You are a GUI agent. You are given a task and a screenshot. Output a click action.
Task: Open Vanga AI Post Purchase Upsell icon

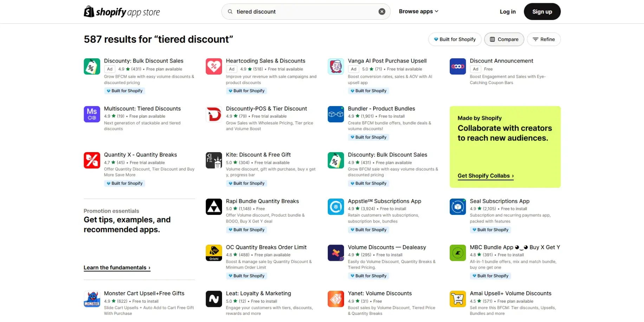[336, 66]
